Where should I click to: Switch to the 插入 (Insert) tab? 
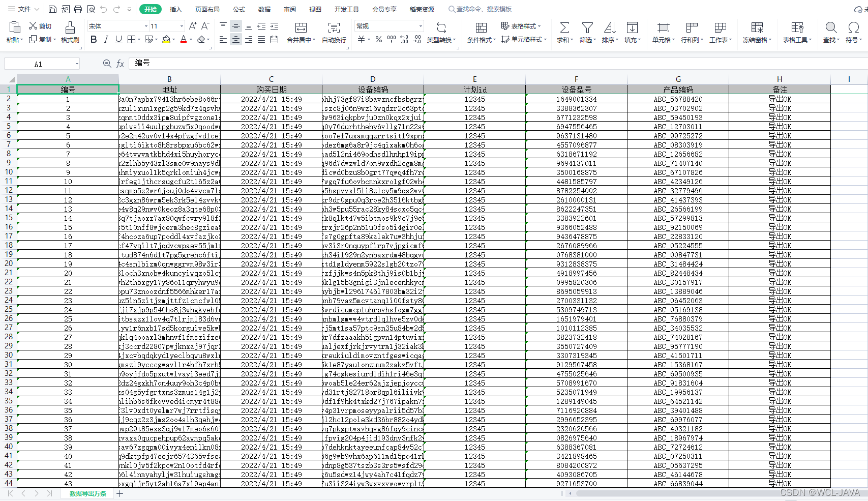175,9
